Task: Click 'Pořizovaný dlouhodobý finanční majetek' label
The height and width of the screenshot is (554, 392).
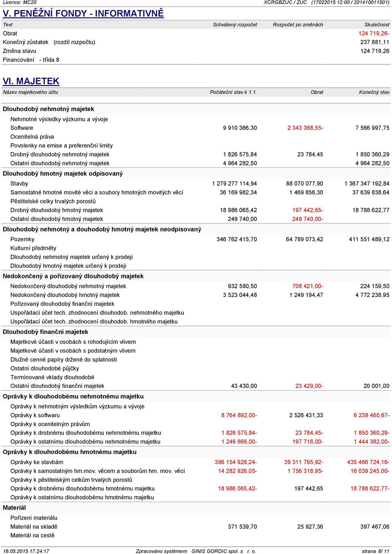Action: tap(62, 304)
